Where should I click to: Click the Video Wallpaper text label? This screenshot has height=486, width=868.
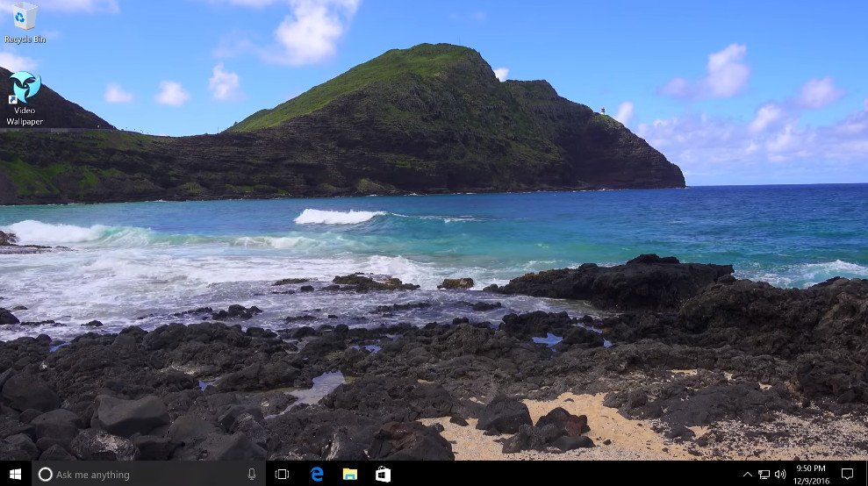click(25, 117)
